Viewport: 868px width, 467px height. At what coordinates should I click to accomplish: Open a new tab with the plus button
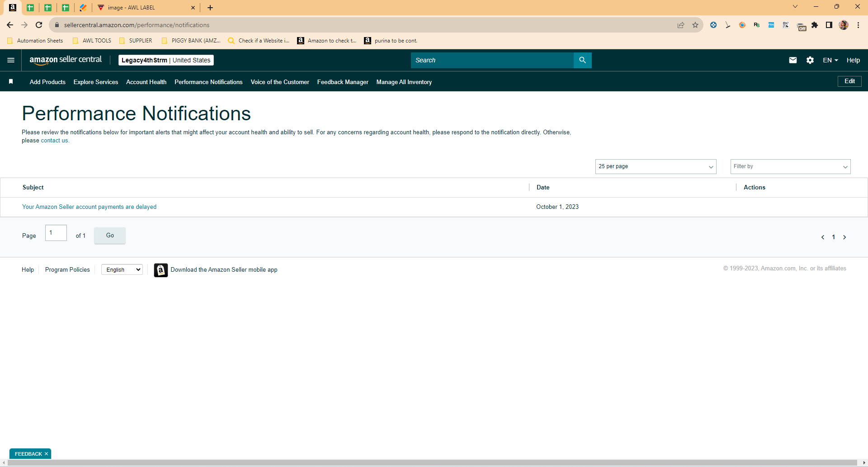pos(210,8)
